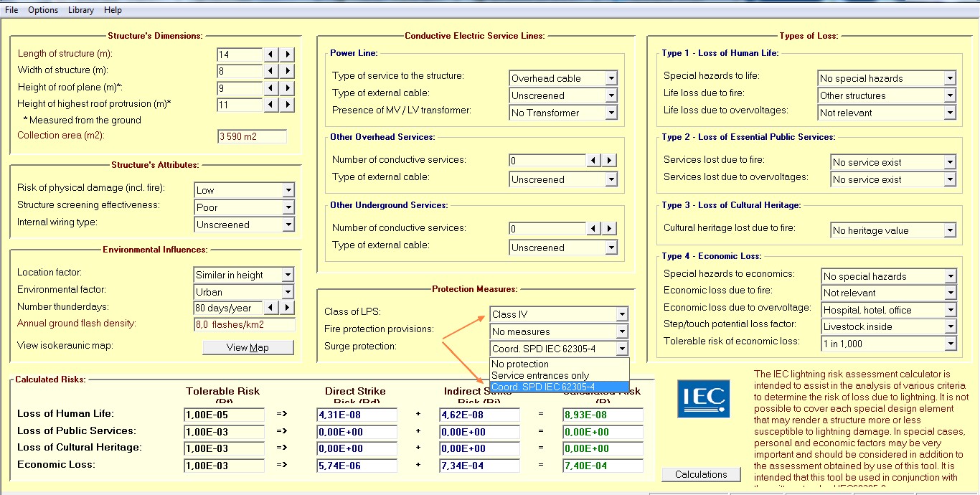This screenshot has width=980, height=495.
Task: Open Cultural heritage lost due to fire dropdown
Action: (x=950, y=230)
